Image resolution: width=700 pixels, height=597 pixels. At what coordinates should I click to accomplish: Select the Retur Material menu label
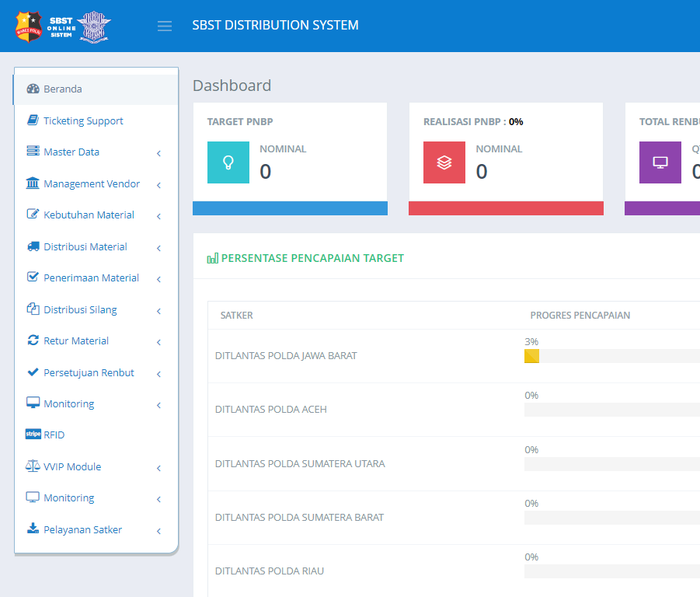tap(76, 340)
